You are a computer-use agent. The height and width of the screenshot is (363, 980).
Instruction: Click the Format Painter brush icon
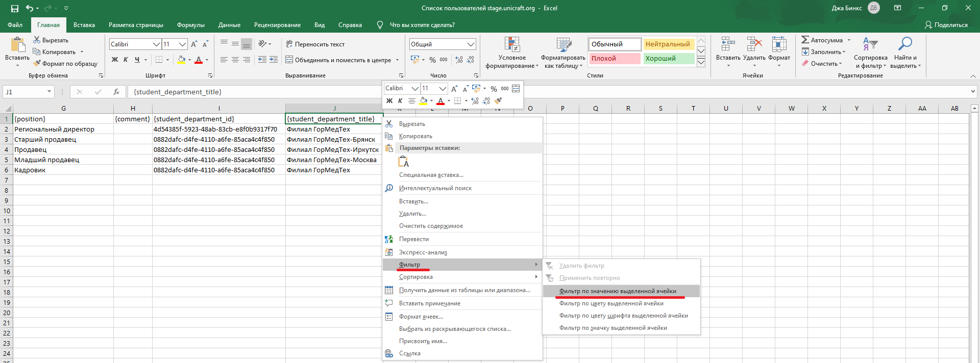tap(37, 64)
